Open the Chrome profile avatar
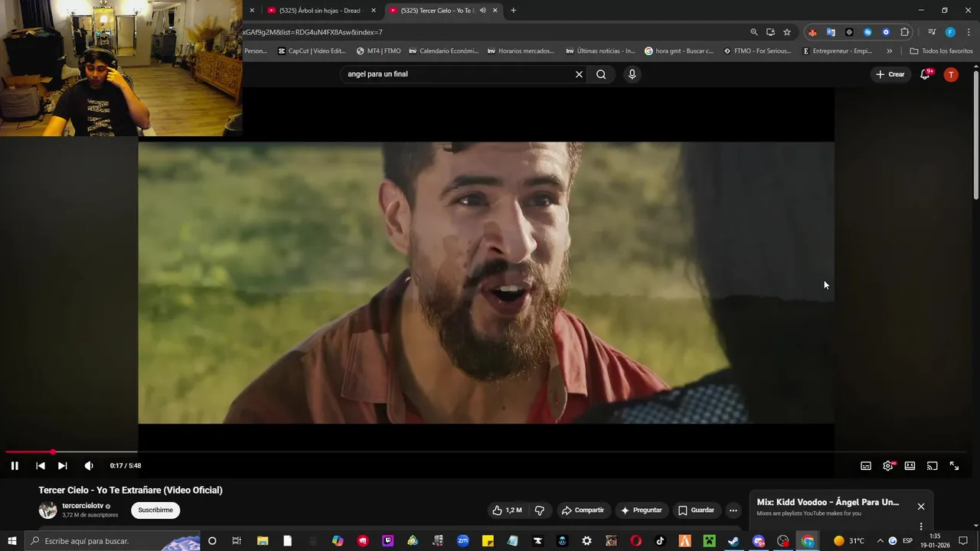 pyautogui.click(x=950, y=32)
